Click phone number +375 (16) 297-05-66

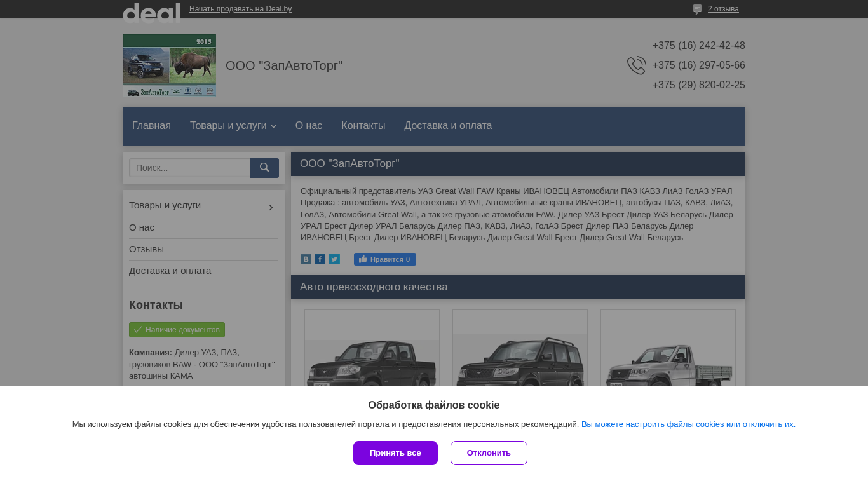[698, 65]
